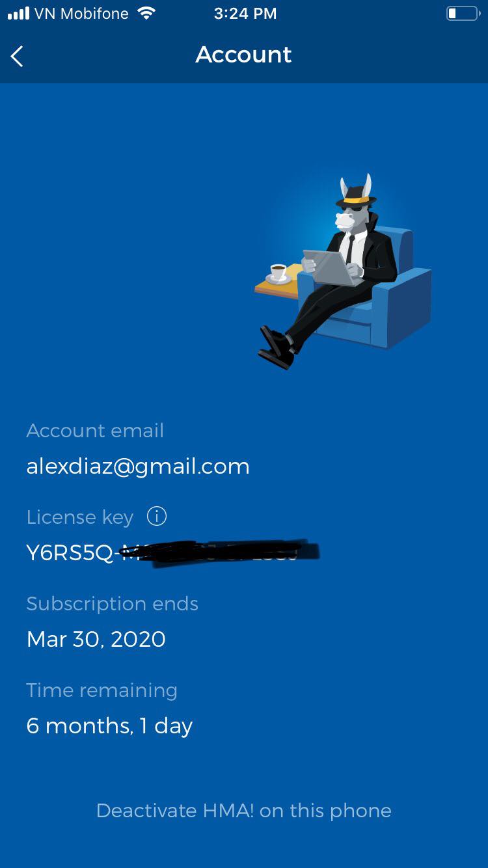
Task: Tap the redacted license key value
Action: click(172, 552)
